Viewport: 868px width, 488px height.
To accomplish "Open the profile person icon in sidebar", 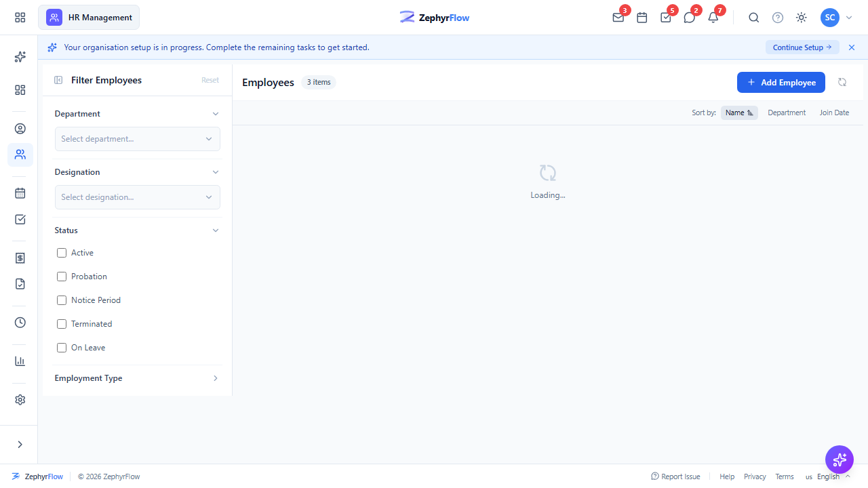I will pyautogui.click(x=20, y=129).
